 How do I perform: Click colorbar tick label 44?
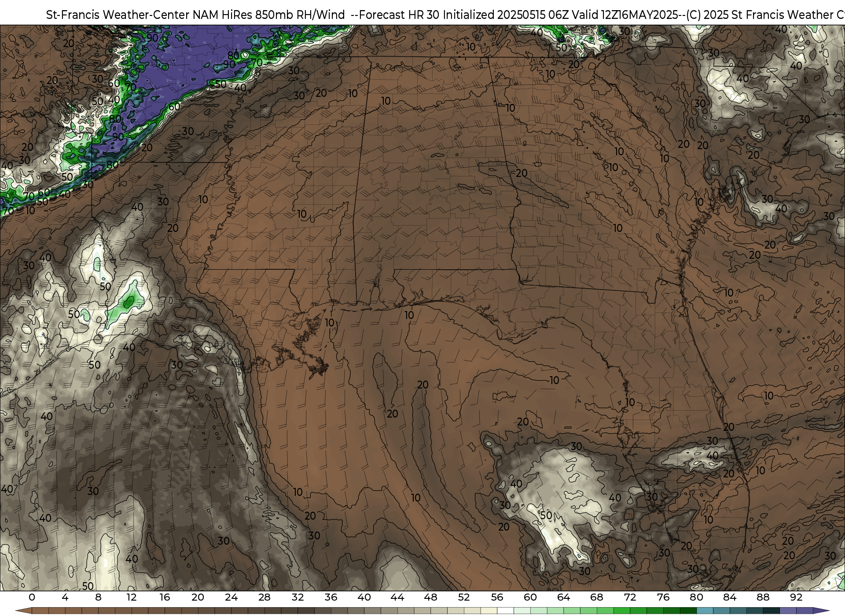397,598
